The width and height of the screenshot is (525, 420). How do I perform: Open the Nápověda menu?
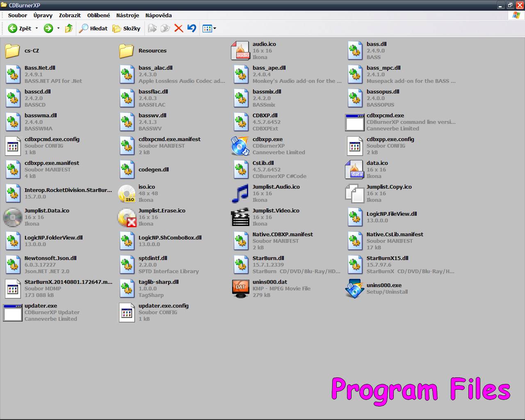click(x=158, y=15)
